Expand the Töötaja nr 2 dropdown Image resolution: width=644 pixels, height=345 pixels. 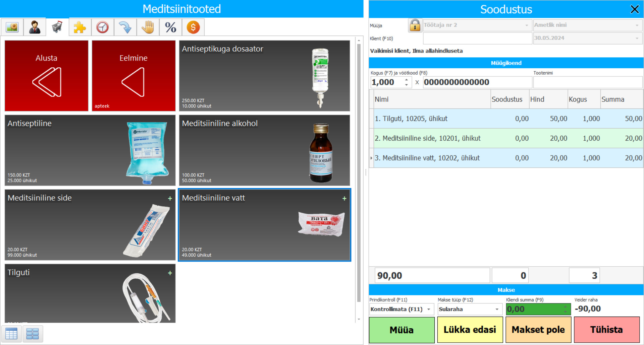[526, 25]
